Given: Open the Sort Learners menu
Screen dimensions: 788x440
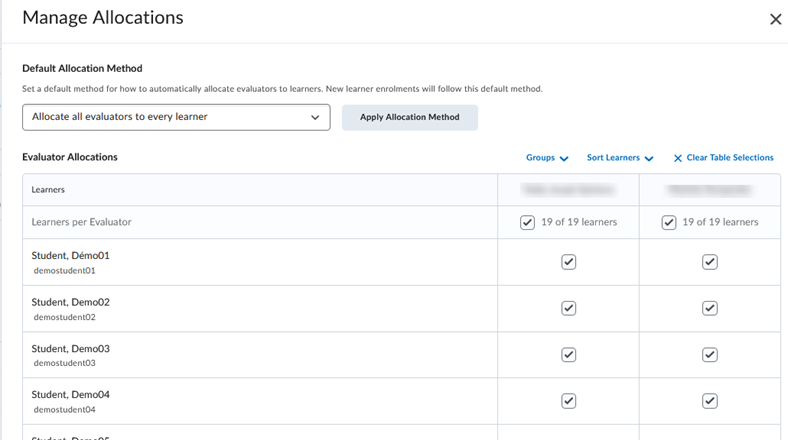Looking at the screenshot, I should tap(619, 158).
